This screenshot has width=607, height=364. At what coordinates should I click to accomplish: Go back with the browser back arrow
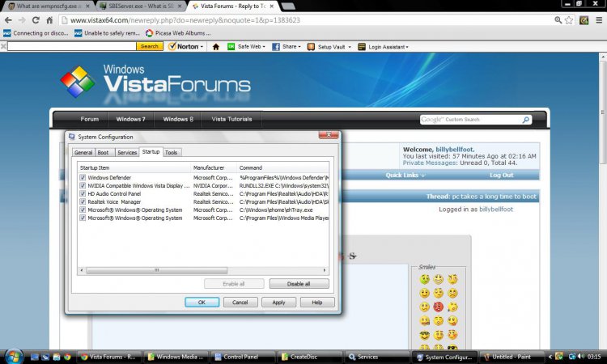[x=8, y=20]
